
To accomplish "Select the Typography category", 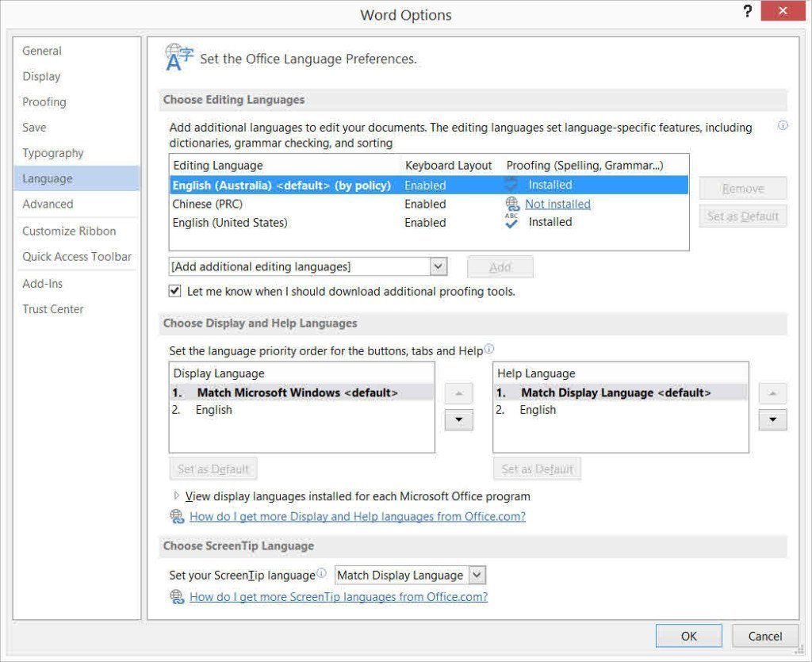I will coord(53,153).
